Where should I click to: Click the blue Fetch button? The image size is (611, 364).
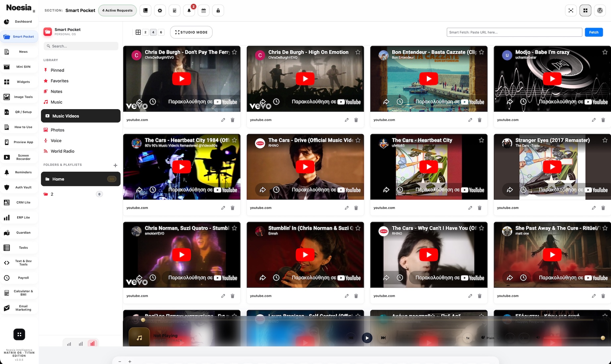pos(594,32)
